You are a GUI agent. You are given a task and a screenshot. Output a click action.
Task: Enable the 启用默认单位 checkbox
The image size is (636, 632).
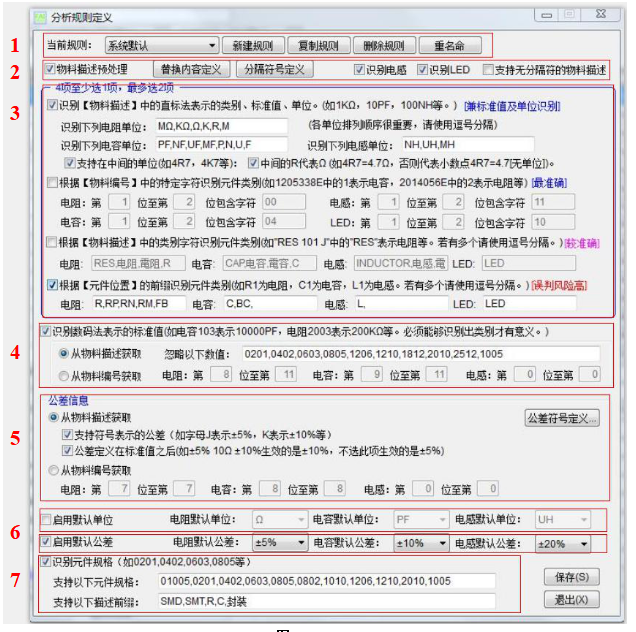tap(46, 520)
